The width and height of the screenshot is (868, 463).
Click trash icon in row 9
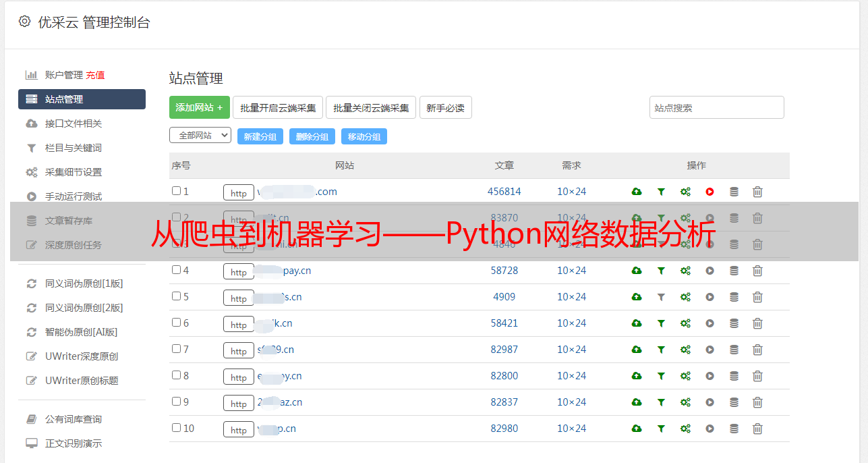757,402
